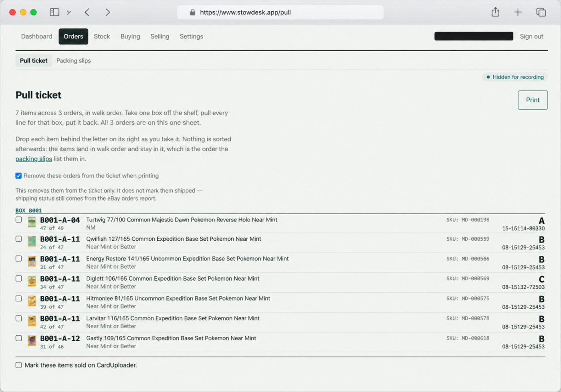Click the Sign out link
The width and height of the screenshot is (561, 392).
click(531, 36)
